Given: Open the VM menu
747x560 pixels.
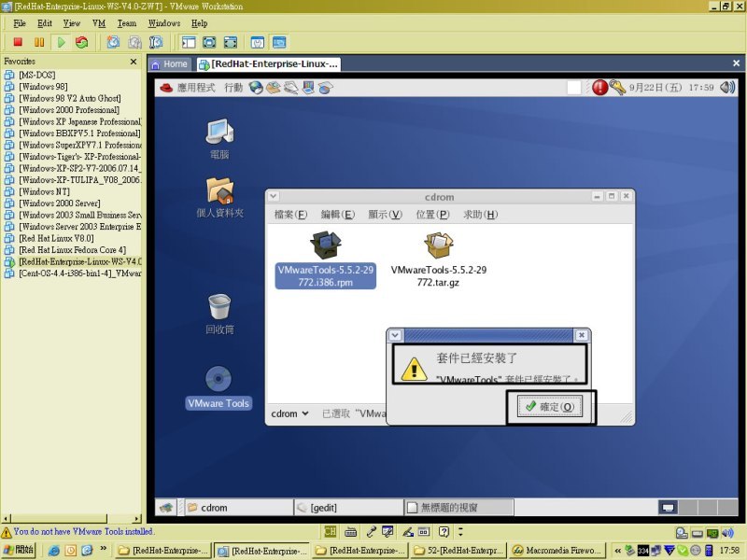Looking at the screenshot, I should [x=99, y=22].
